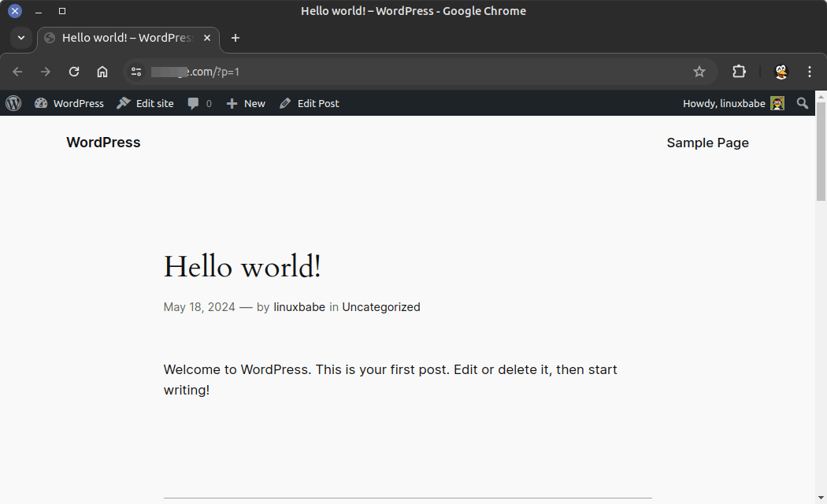Screen dimensions: 827x504
Task: Click the Chrome profile avatar icon
Action: 781,72
